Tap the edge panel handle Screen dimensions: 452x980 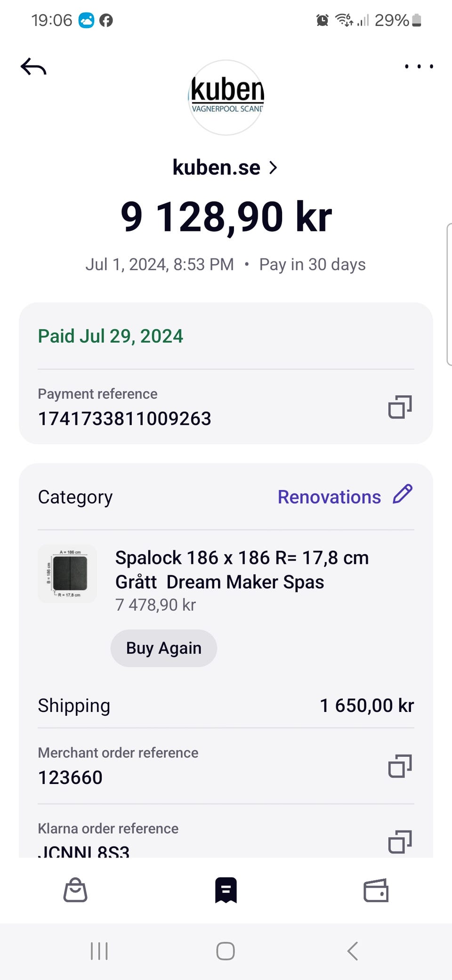click(449, 294)
